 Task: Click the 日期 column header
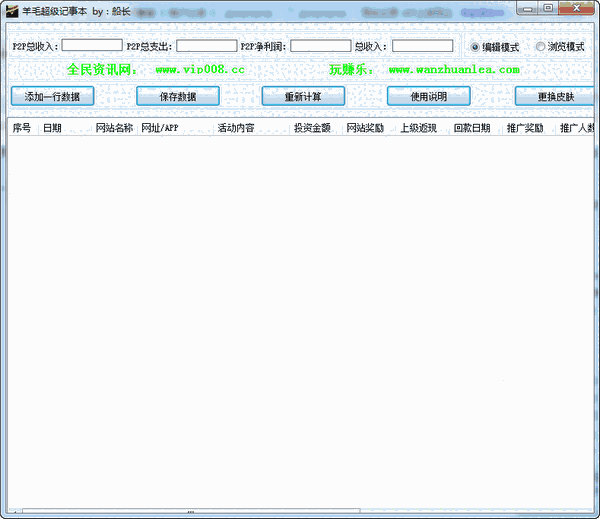[65, 128]
